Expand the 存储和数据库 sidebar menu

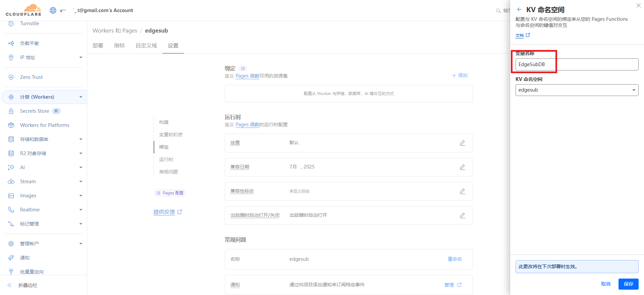80,139
